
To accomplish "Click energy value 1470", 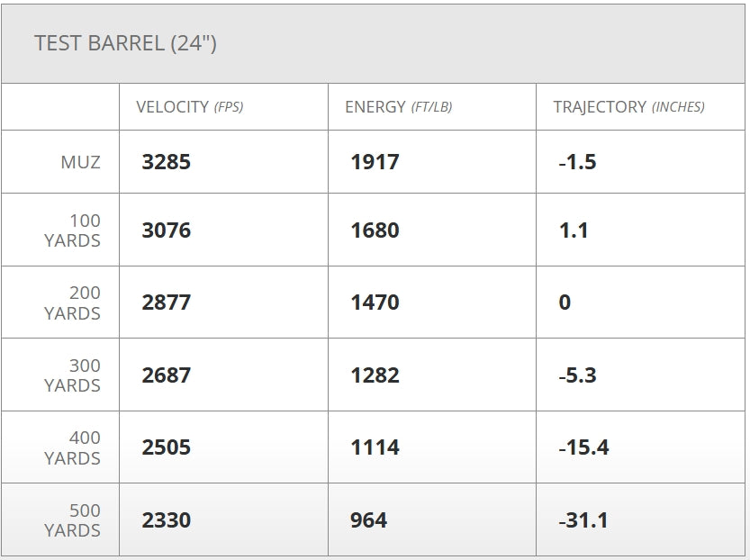I will click(375, 303).
